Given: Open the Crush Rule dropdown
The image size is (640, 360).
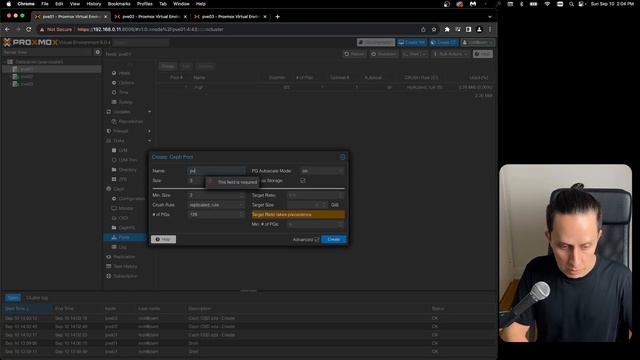Looking at the screenshot, I should point(216,205).
